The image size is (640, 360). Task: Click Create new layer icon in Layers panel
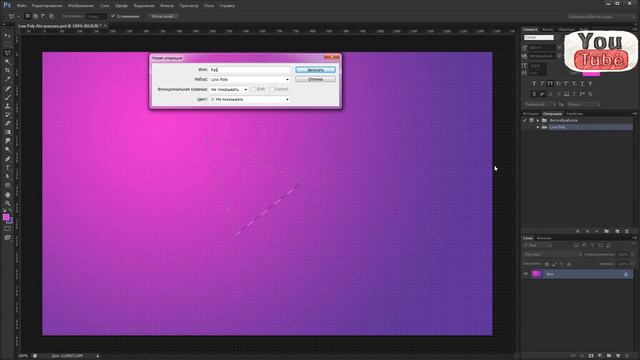[618, 356]
